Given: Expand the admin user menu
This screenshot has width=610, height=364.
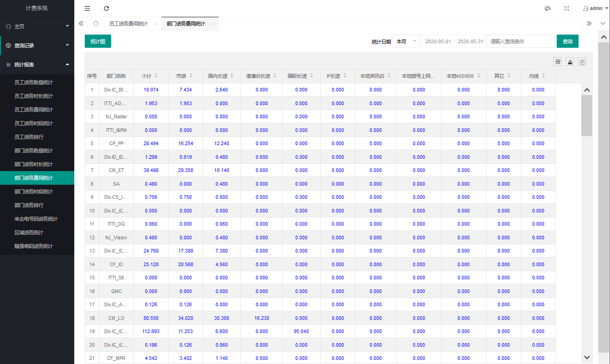Looking at the screenshot, I should coord(596,8).
